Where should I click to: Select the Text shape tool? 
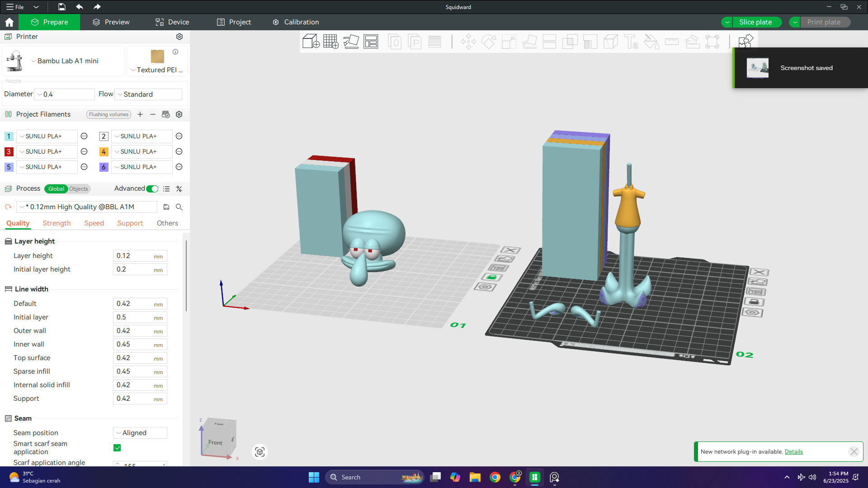pyautogui.click(x=631, y=42)
